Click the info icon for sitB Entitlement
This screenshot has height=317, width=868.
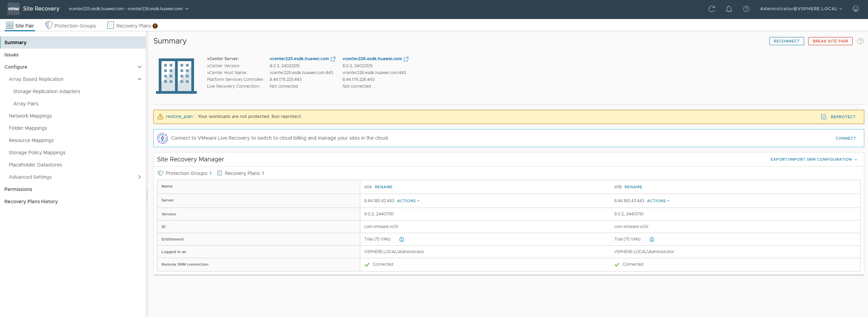(x=652, y=240)
